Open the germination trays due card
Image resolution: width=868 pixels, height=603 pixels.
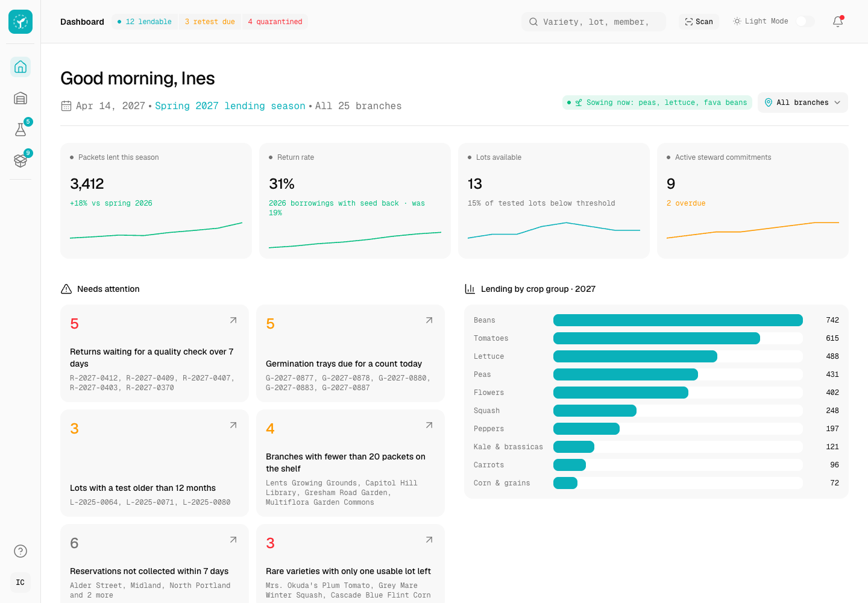[x=350, y=353]
